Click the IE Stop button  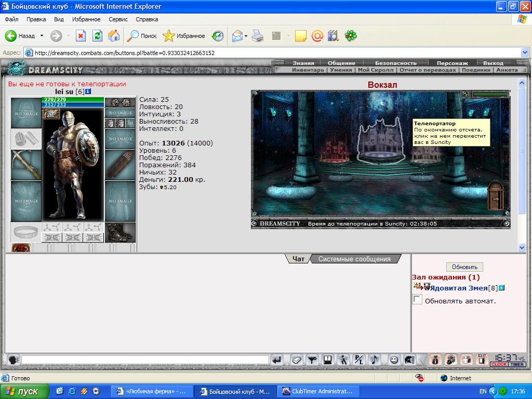[x=81, y=36]
